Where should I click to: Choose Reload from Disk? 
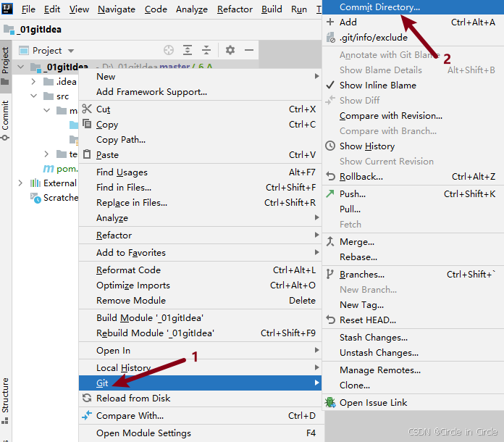[x=133, y=398]
